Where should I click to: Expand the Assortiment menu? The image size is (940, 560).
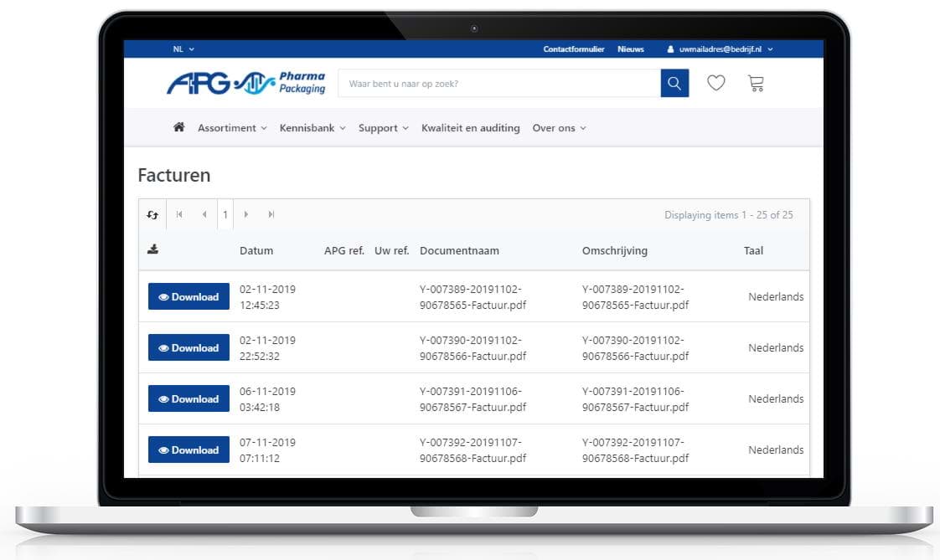point(232,128)
